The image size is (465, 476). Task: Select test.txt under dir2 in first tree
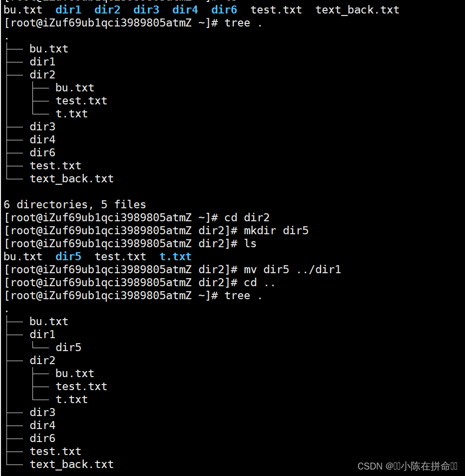81,101
